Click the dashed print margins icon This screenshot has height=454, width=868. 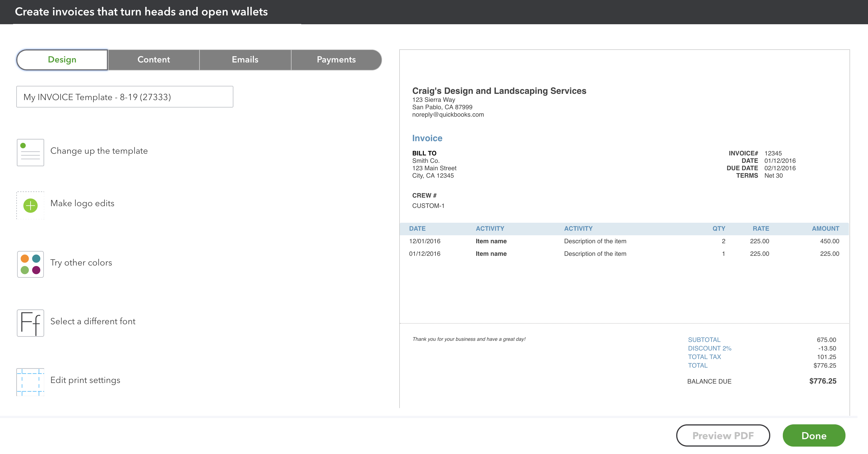[30, 382]
